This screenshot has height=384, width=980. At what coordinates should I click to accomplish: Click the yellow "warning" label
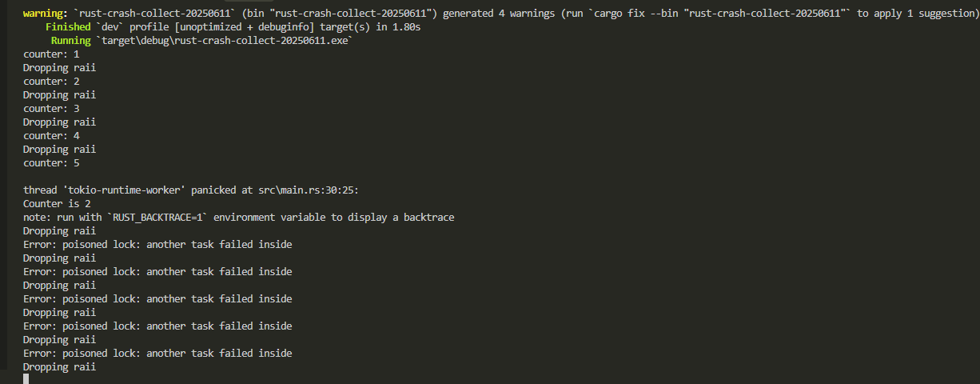42,14
